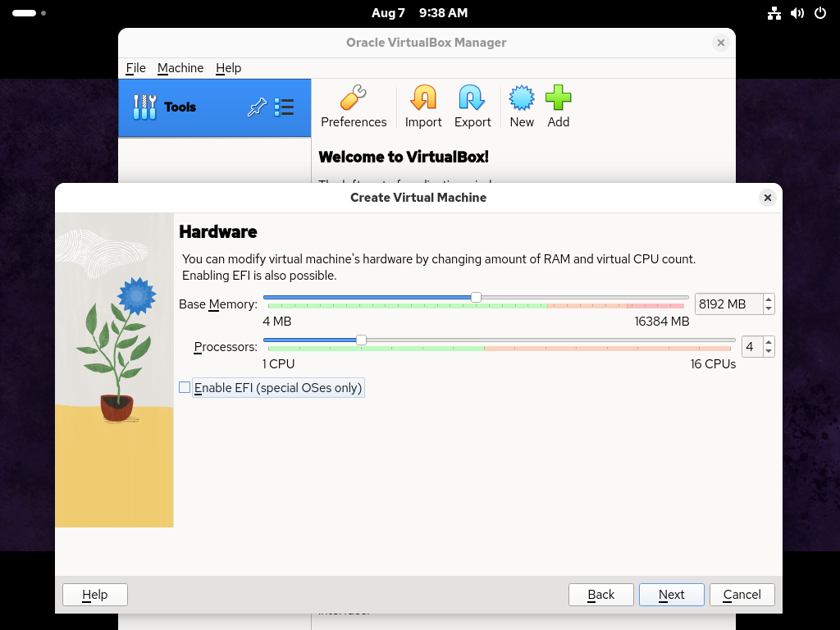840x630 pixels.
Task: Click the Base Memory slider handle
Action: pos(476,297)
